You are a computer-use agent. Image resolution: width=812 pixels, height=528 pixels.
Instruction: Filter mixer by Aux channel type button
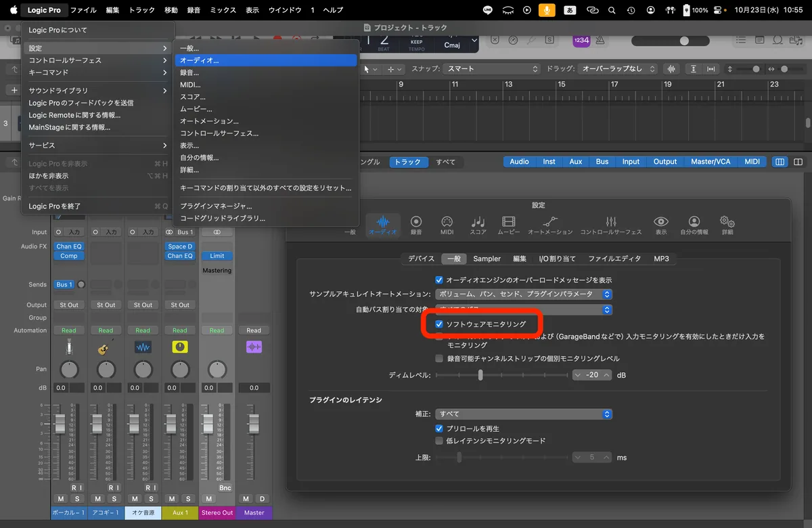pyautogui.click(x=575, y=162)
